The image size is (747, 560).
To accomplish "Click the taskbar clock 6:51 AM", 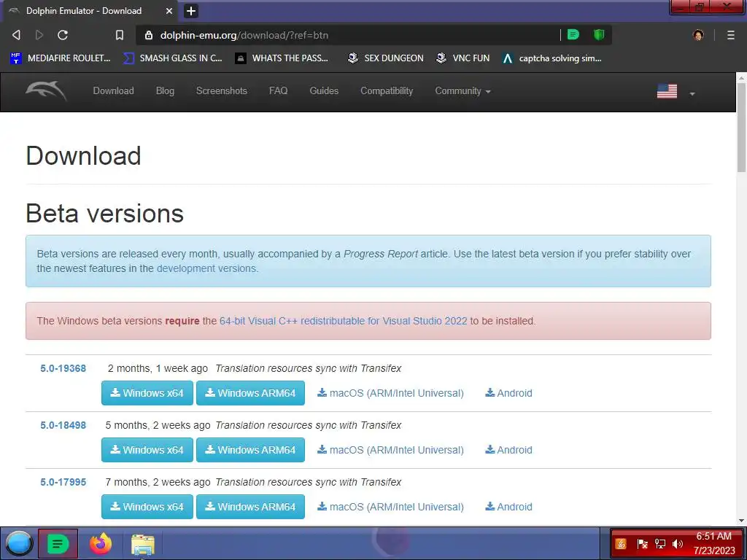I will click(714, 543).
